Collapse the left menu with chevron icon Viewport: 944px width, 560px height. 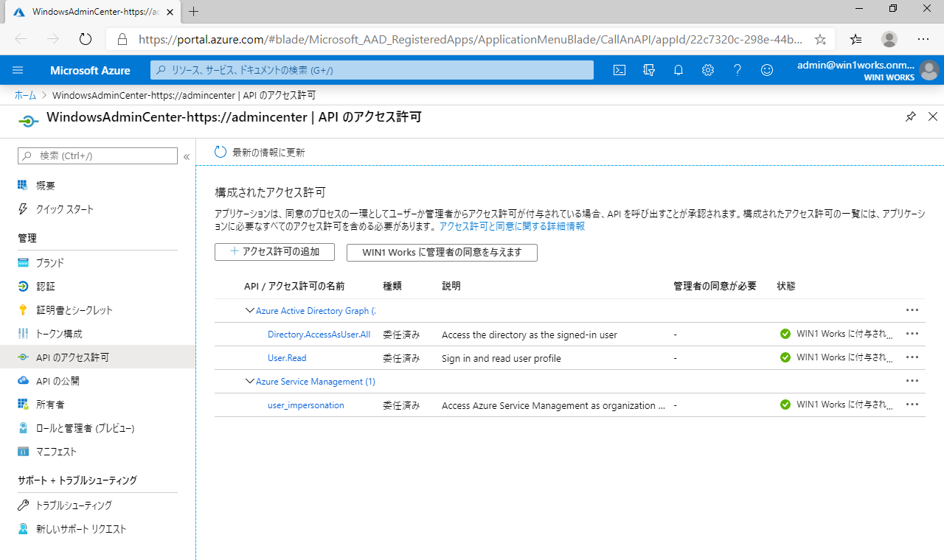pyautogui.click(x=187, y=156)
